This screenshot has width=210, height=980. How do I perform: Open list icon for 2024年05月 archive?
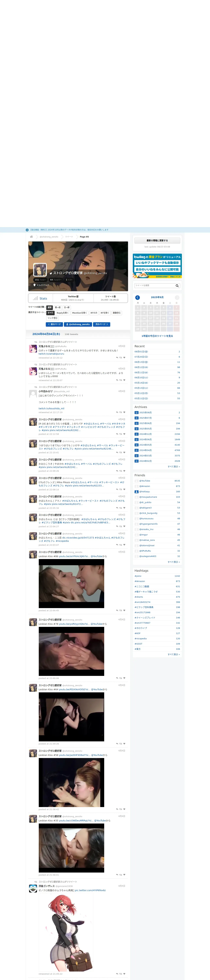coord(136,445)
